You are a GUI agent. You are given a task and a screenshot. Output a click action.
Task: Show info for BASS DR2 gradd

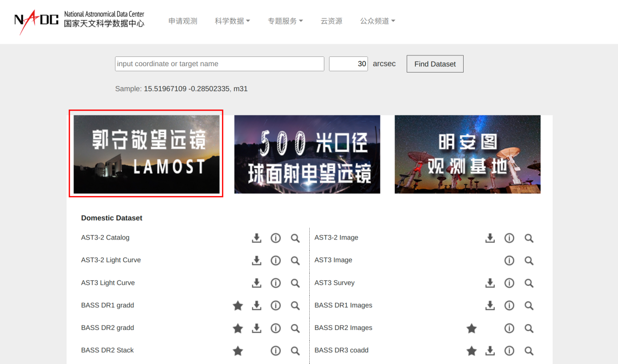click(x=276, y=328)
